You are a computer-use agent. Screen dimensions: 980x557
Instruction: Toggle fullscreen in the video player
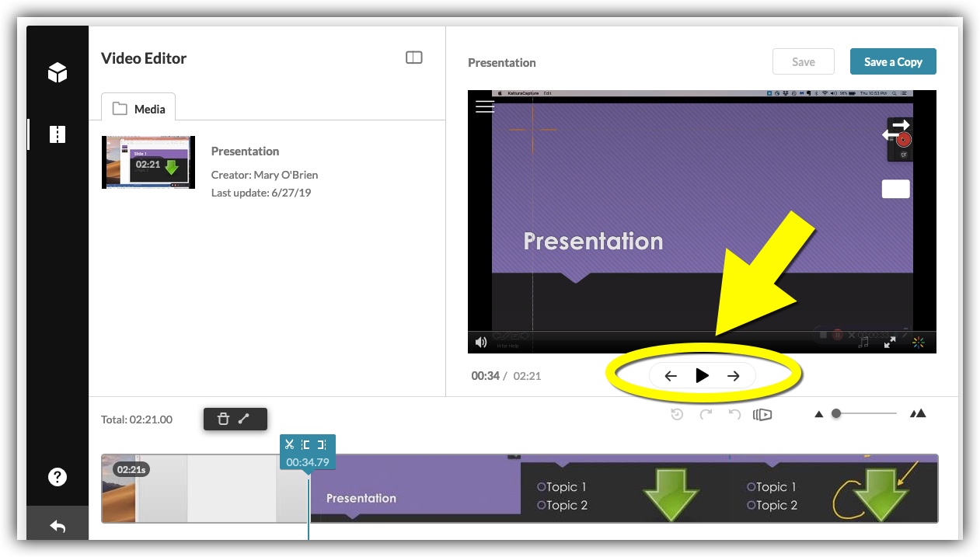click(890, 342)
